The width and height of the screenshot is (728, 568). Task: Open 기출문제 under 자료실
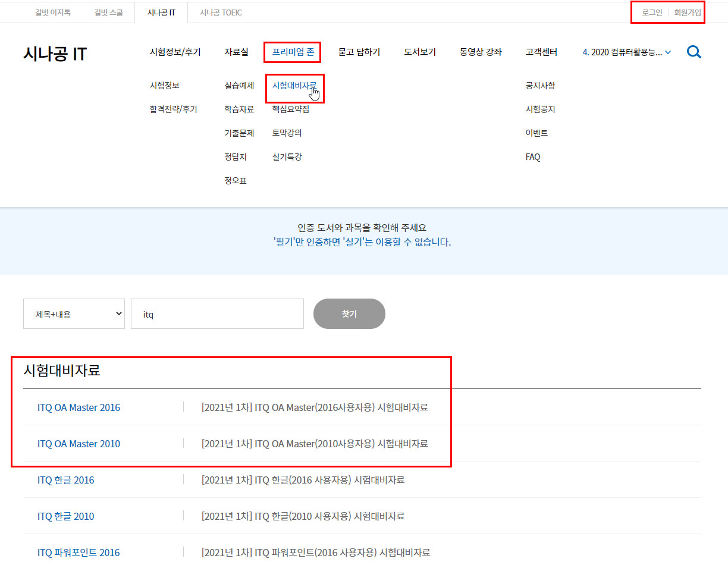(x=239, y=133)
